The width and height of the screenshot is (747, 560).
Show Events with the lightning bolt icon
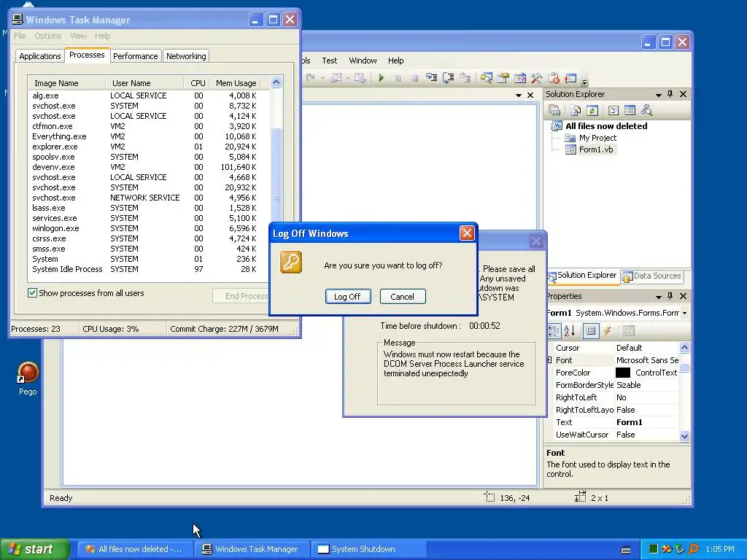coord(608,330)
